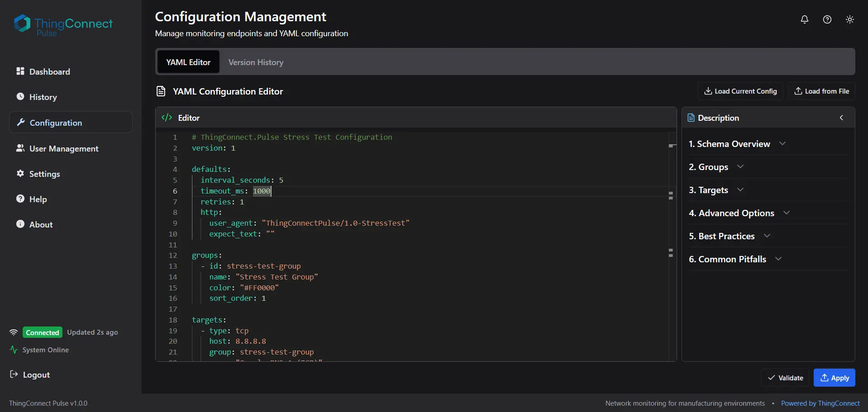This screenshot has height=412, width=868.
Task: Expand Common Pitfalls section
Action: [734, 259]
